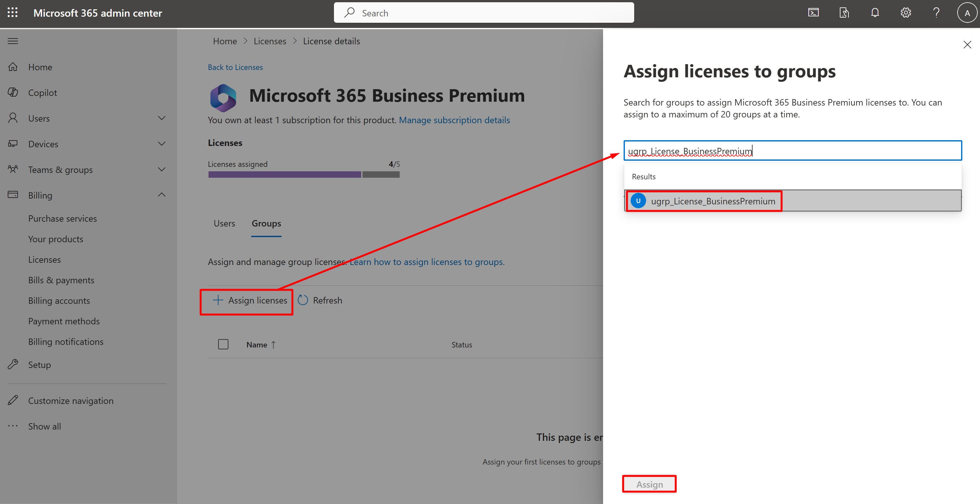
Task: Click the Copilot icon in sidebar
Action: click(x=13, y=92)
